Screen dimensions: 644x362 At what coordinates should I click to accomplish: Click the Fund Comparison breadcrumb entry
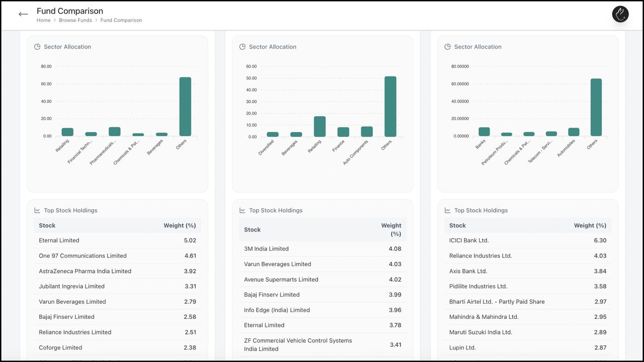click(x=121, y=20)
